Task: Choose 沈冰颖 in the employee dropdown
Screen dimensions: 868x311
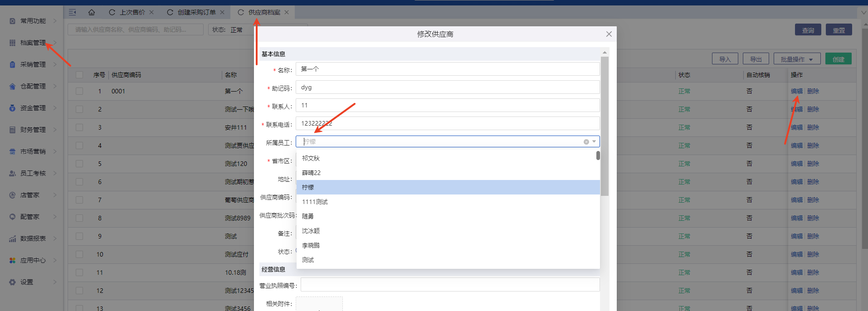Action: point(311,231)
